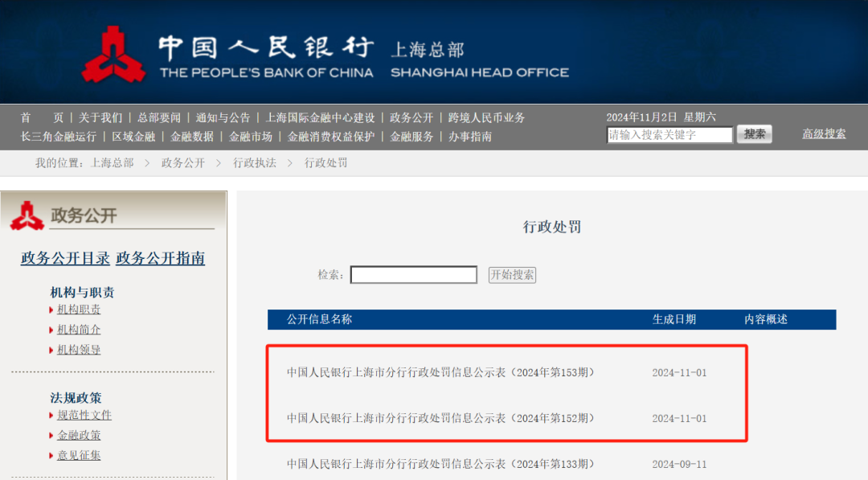
Task: Click the 内容概述 column header
Action: [x=766, y=319]
